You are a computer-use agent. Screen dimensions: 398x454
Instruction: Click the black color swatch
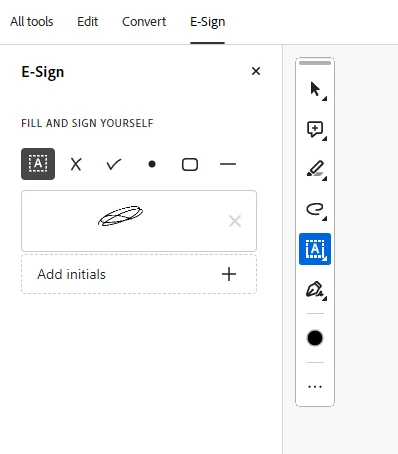pyautogui.click(x=315, y=338)
